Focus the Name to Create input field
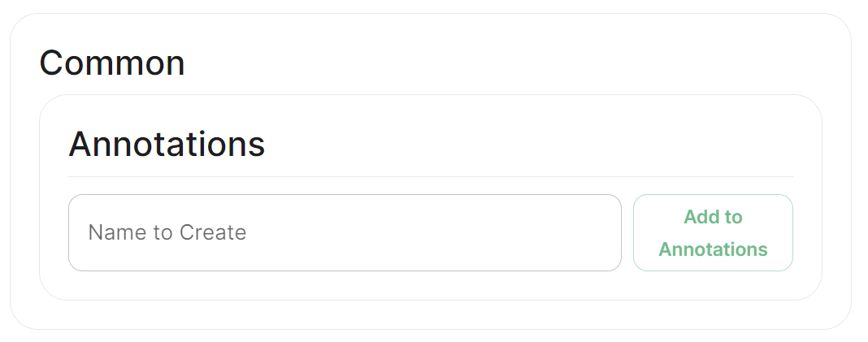 click(345, 233)
